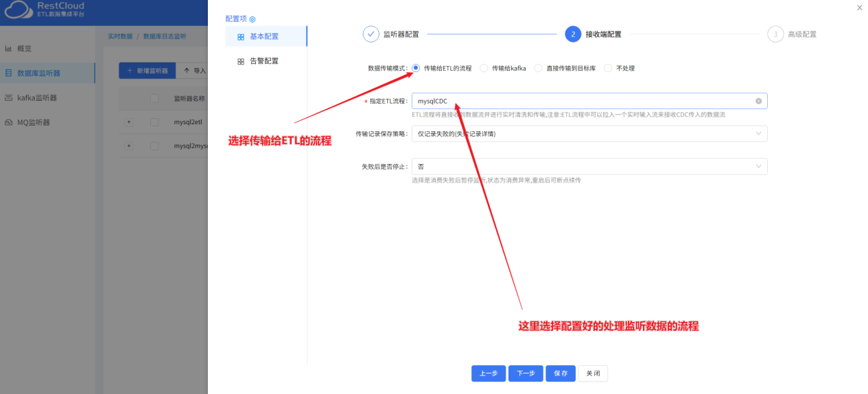
Task: Click the 关闭 button
Action: click(x=593, y=373)
